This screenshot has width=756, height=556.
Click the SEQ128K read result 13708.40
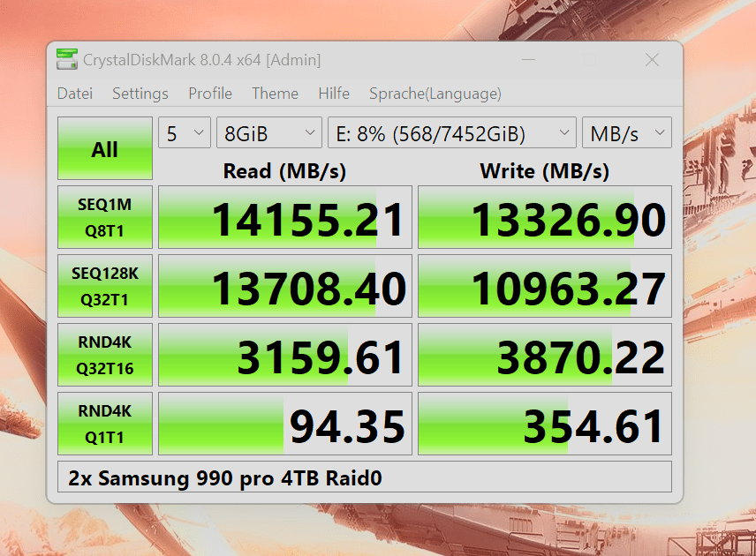click(x=285, y=286)
